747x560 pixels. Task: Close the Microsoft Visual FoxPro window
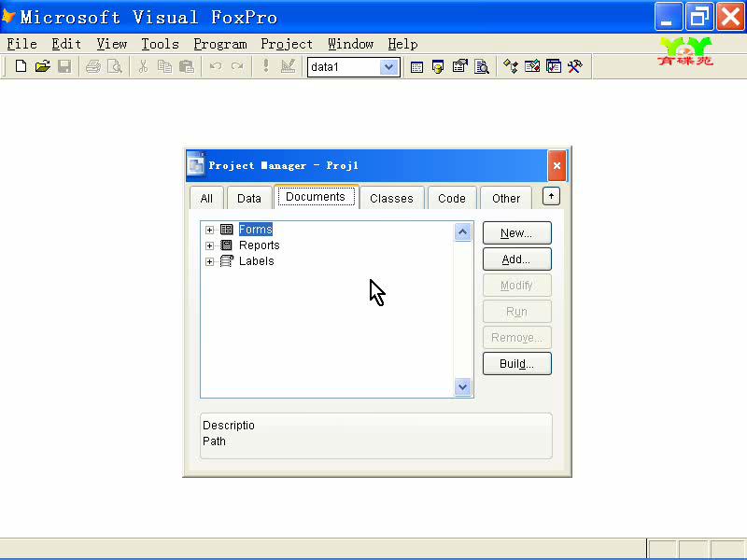[730, 17]
